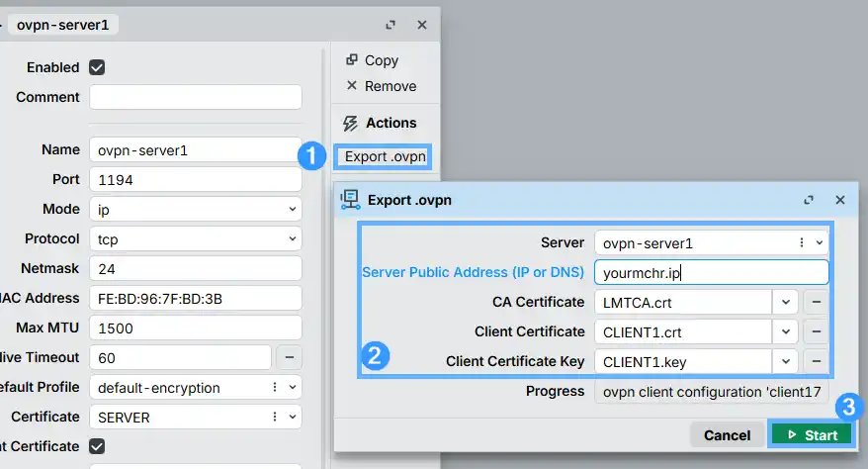Image resolution: width=868 pixels, height=469 pixels.
Task: Pop out the Export .ovpn dialog
Action: click(809, 200)
